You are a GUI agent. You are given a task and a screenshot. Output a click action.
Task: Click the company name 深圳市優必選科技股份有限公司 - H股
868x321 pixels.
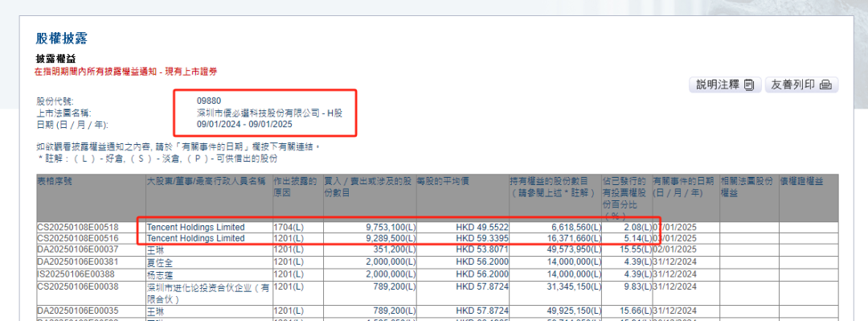click(x=269, y=113)
